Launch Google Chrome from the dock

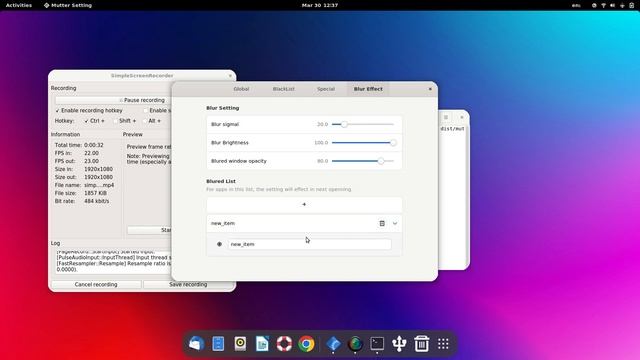click(x=306, y=344)
